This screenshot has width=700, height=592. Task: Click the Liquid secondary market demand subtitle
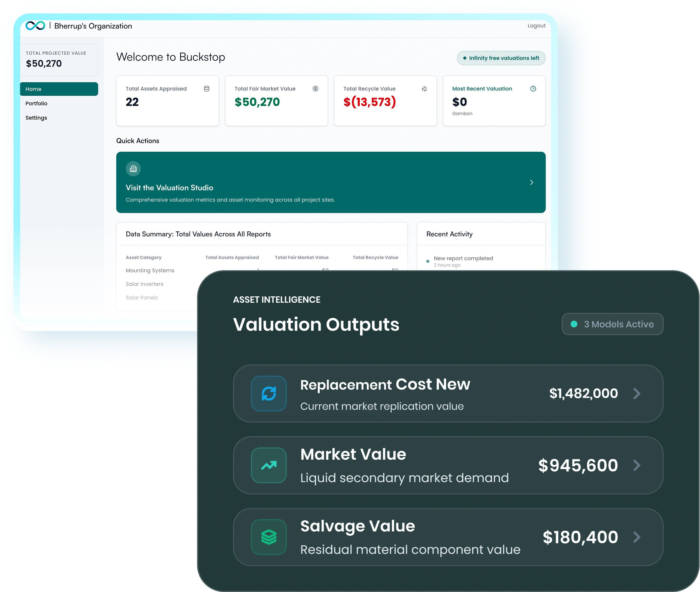point(405,478)
